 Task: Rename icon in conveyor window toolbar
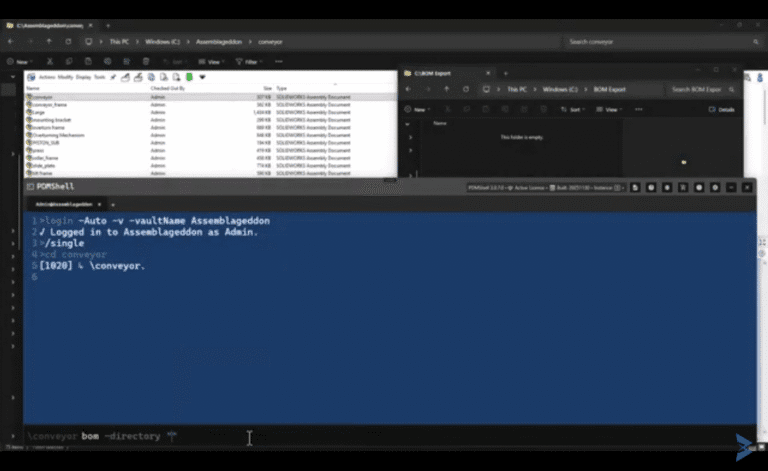click(x=107, y=62)
